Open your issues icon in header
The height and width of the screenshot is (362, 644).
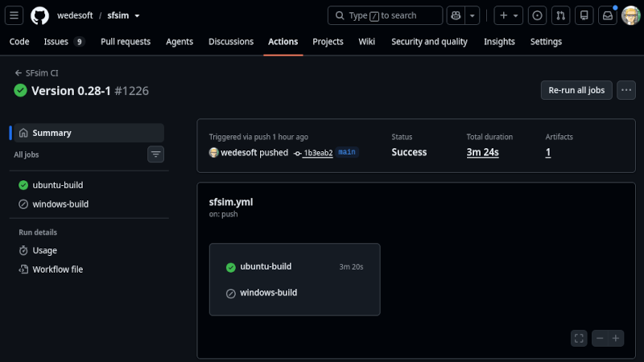pos(537,15)
